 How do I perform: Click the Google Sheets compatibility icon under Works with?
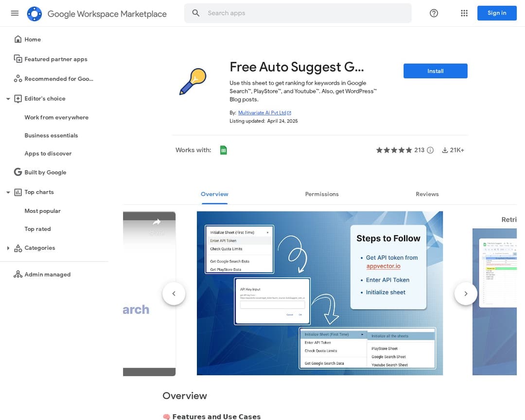tap(223, 150)
